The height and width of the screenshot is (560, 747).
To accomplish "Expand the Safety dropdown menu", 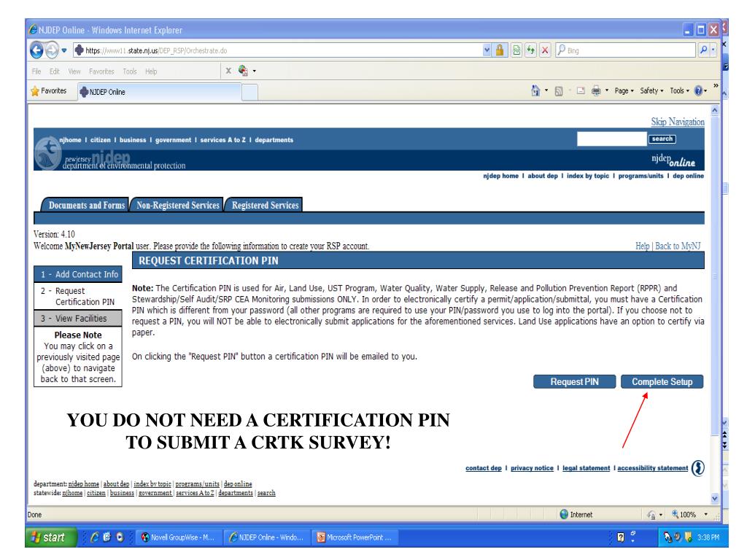I will (651, 90).
